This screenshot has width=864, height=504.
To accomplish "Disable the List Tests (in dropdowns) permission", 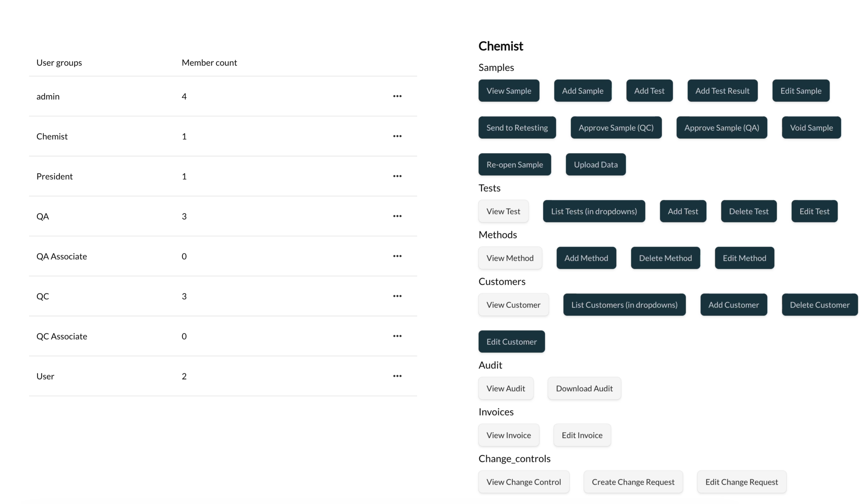I will [x=594, y=211].
